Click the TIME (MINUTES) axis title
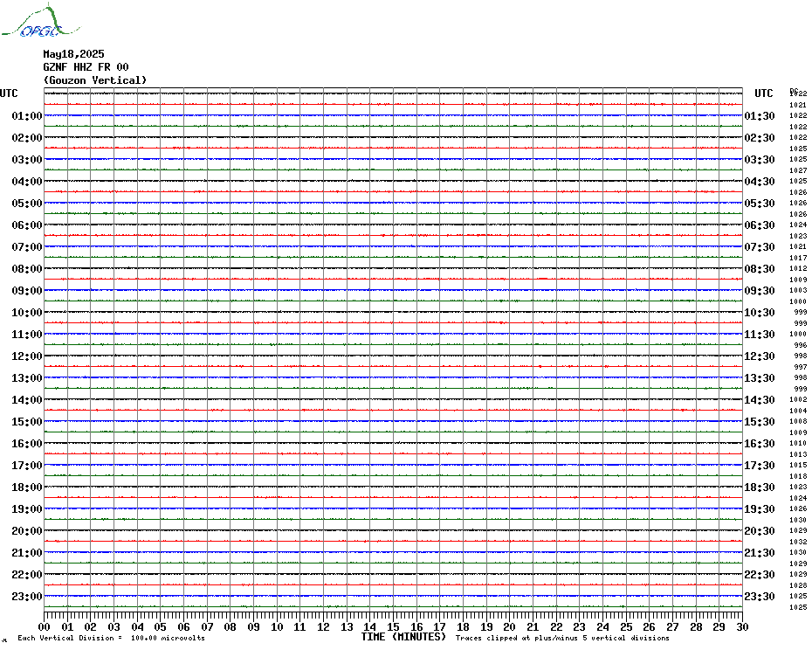Screen dimensions: 812x650 [403, 637]
